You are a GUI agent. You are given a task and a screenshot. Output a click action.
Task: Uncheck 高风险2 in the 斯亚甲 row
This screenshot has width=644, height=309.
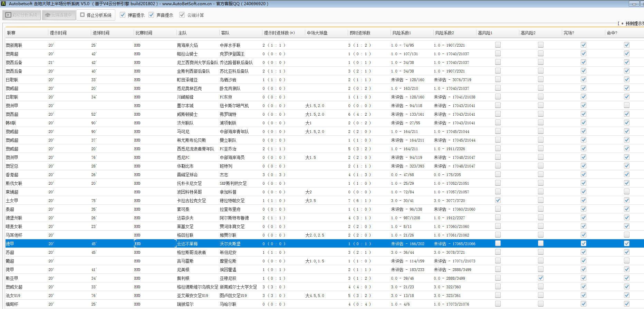pos(540,278)
